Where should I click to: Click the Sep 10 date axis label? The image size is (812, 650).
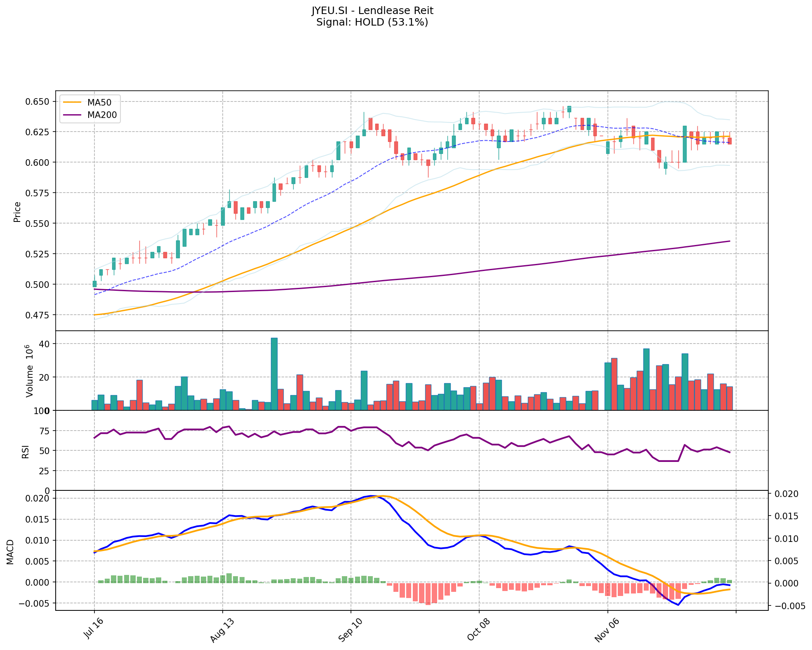[350, 630]
